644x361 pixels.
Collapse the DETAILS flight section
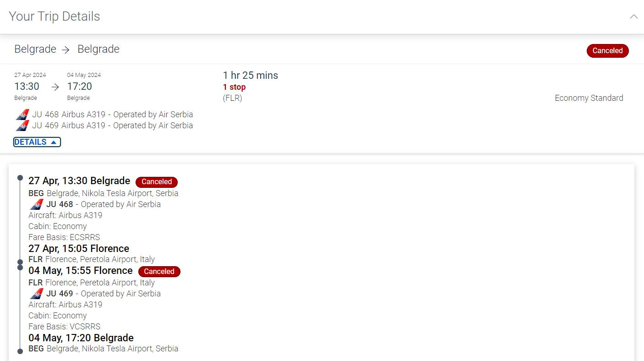pyautogui.click(x=37, y=142)
